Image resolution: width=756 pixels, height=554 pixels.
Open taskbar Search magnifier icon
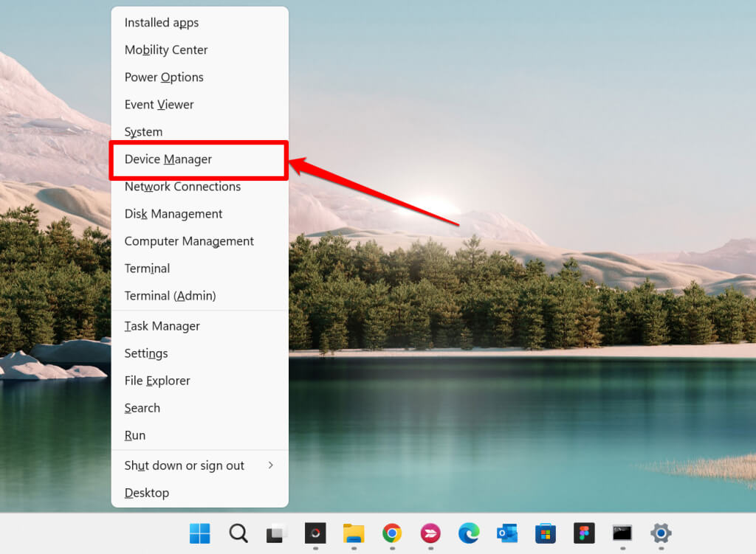[x=238, y=533]
